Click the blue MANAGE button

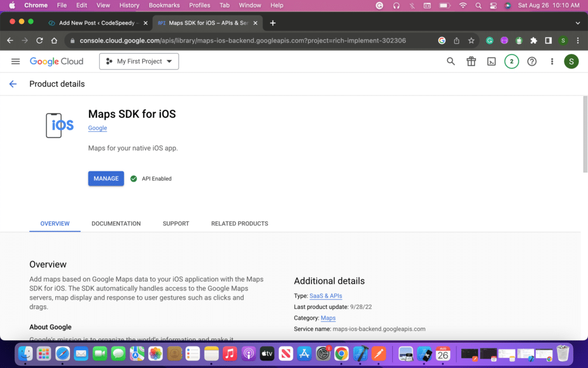pyautogui.click(x=106, y=179)
